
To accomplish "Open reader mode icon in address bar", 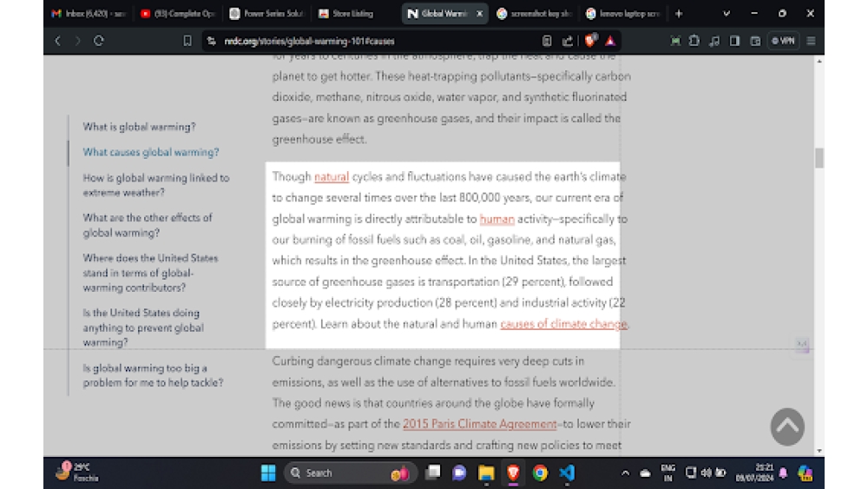I will (x=547, y=41).
